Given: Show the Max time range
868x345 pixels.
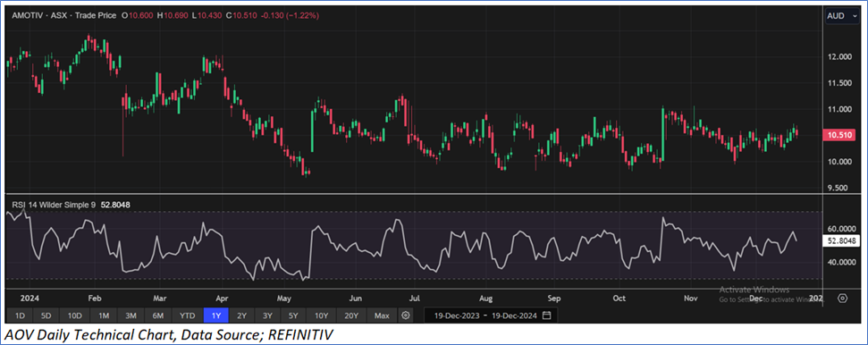Looking at the screenshot, I should [382, 316].
